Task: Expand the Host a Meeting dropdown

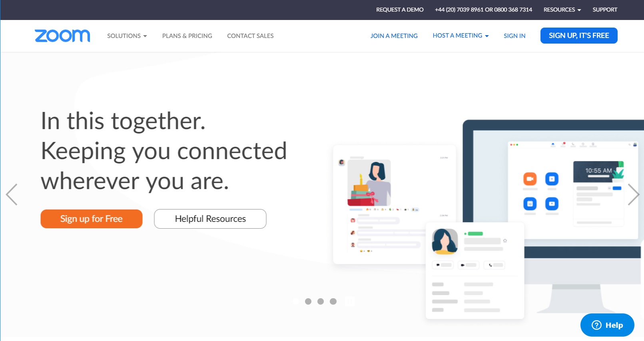Action: point(461,36)
